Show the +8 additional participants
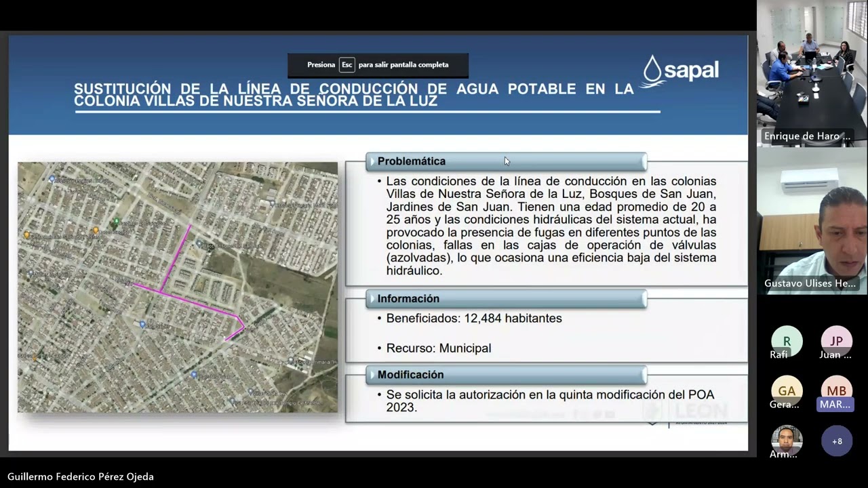 pyautogui.click(x=837, y=441)
